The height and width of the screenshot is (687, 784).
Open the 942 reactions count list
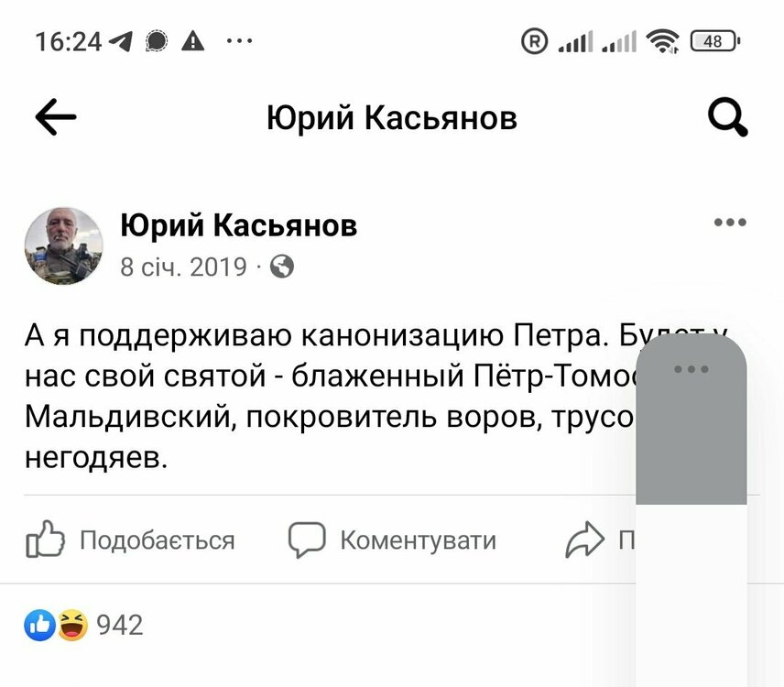(120, 625)
